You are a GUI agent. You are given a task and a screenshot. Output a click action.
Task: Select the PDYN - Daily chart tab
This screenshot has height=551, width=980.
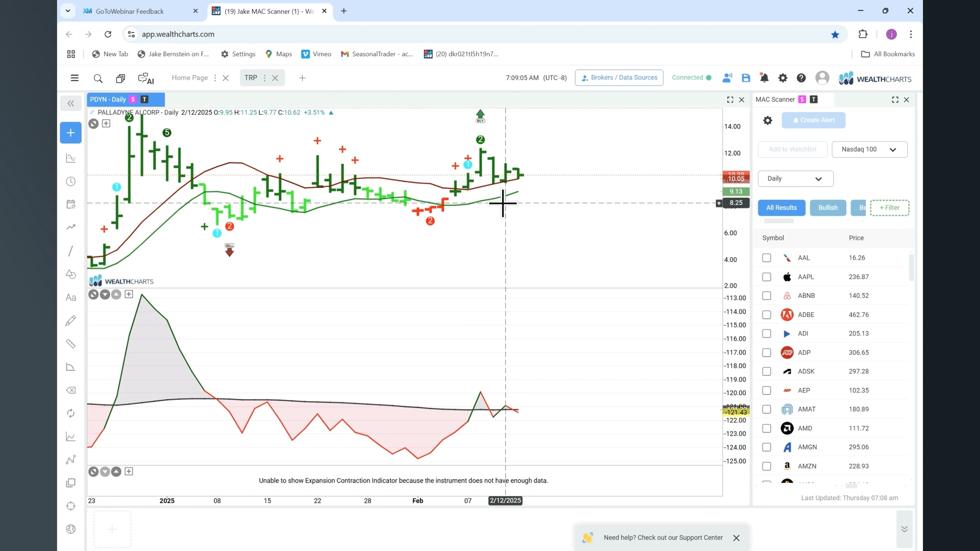126,99
